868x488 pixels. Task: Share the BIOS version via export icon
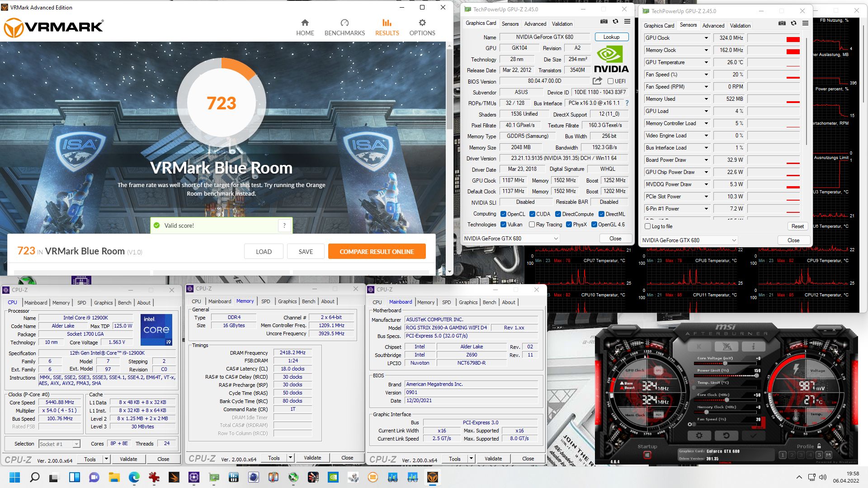coord(597,81)
